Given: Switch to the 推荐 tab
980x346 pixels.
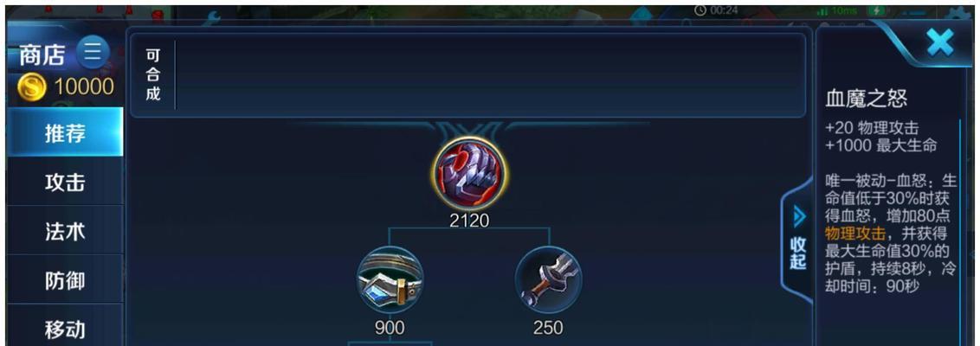Looking at the screenshot, I should click(x=65, y=132).
